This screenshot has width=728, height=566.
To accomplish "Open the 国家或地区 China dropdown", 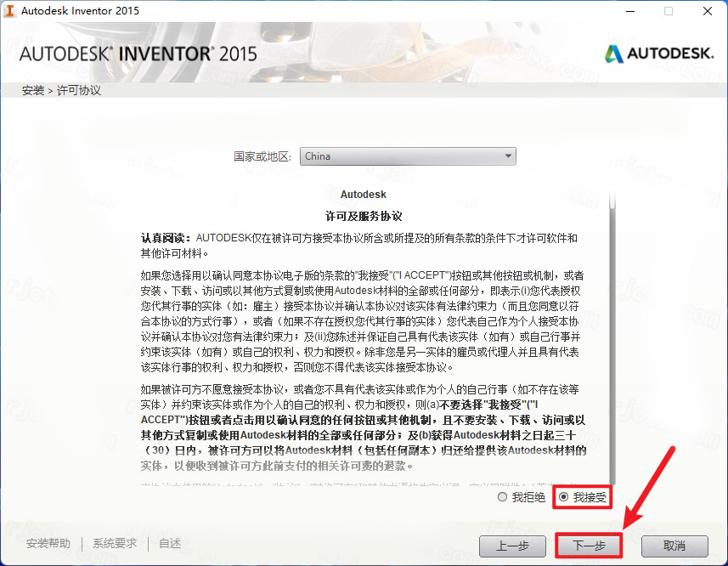I will pos(408,156).
